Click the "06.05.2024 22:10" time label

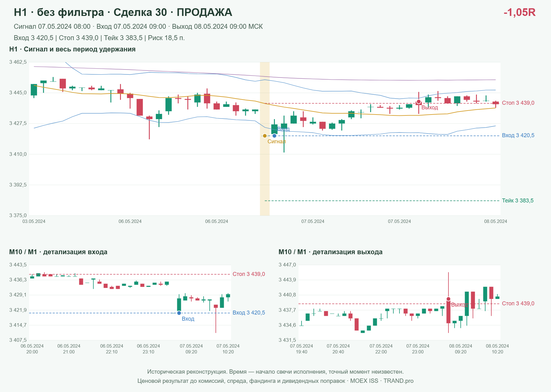112,349
